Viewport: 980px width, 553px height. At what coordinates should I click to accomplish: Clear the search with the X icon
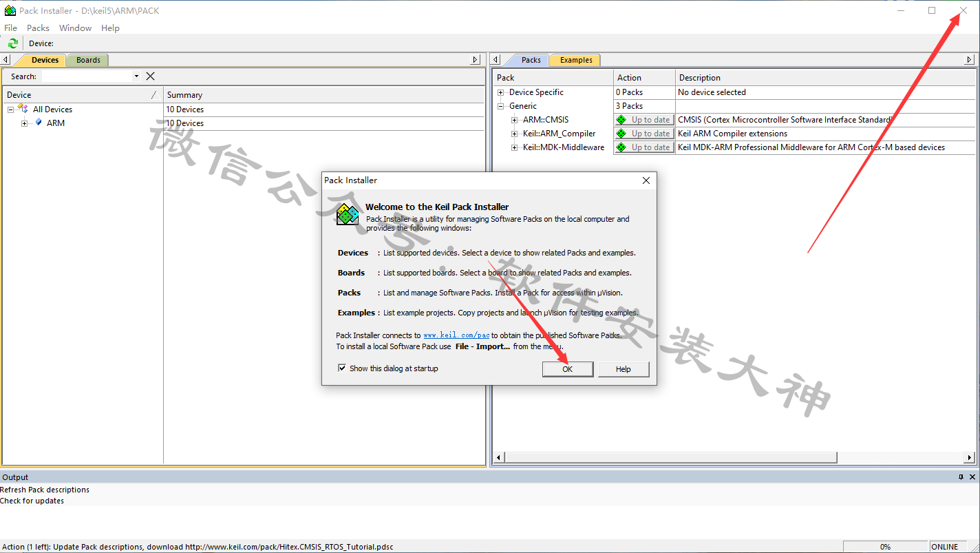pos(150,76)
